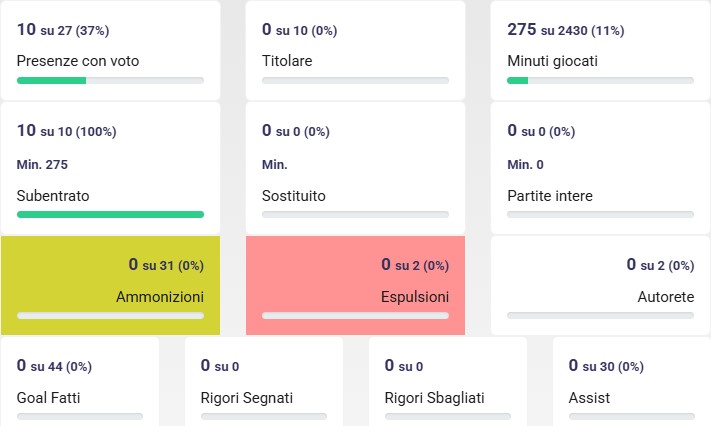
Task: Select the yellow Ammonizioni card
Action: [110, 285]
